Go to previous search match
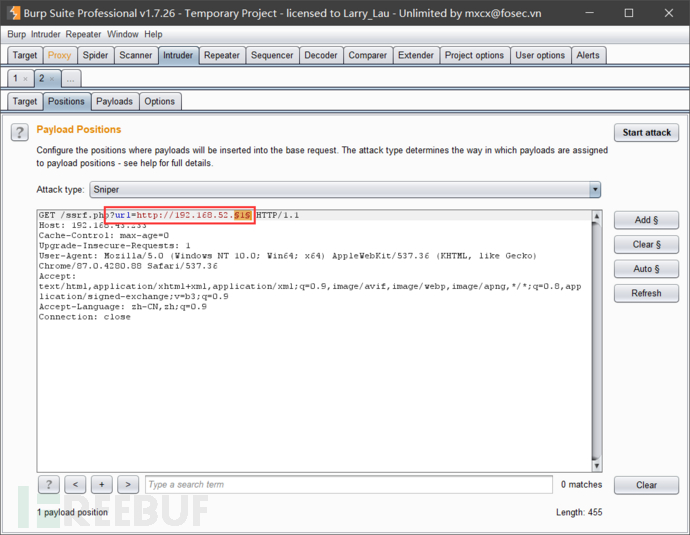The width and height of the screenshot is (690, 535). pos(75,485)
